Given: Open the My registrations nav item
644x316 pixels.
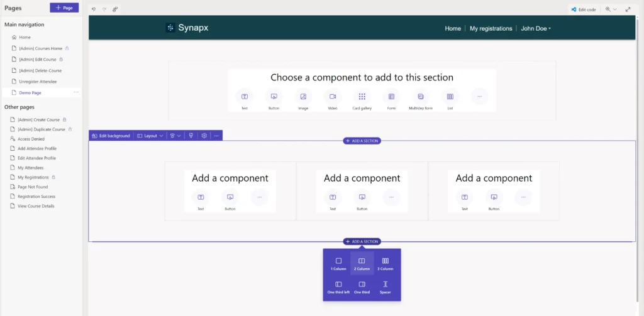Looking at the screenshot, I should point(491,28).
